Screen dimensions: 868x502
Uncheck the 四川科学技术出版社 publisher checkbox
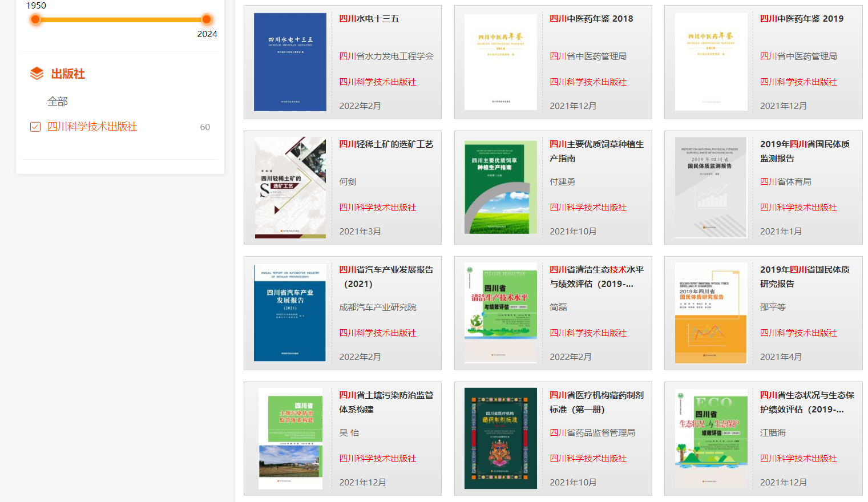35,127
